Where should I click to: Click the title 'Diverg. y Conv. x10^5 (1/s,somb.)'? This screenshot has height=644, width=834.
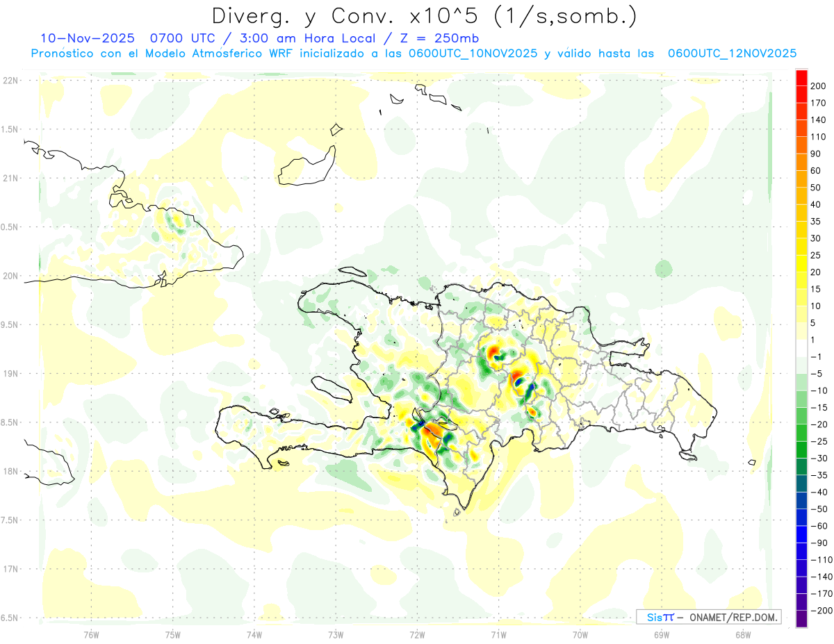click(x=424, y=16)
